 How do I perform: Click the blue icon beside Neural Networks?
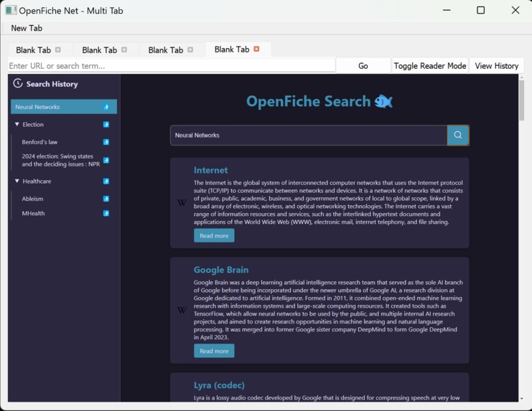pyautogui.click(x=106, y=107)
